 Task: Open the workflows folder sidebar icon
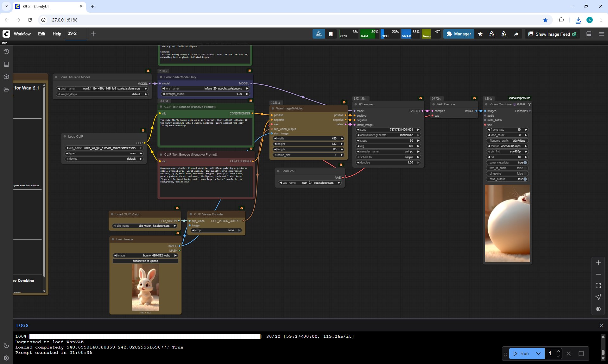6,89
